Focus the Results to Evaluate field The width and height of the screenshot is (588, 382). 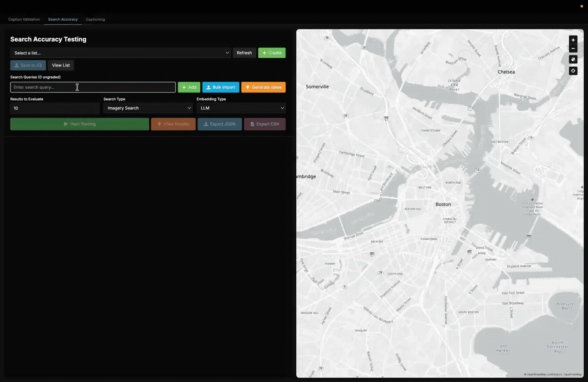[x=55, y=108]
